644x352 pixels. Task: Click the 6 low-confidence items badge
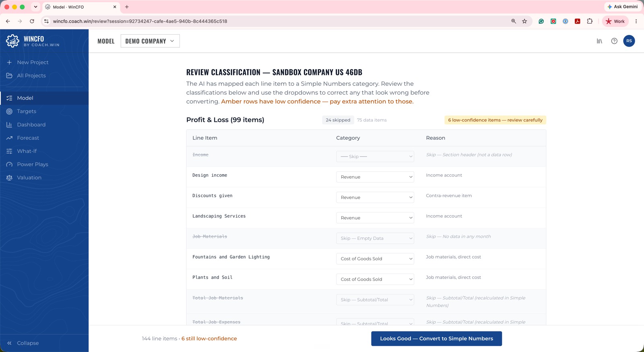click(495, 120)
